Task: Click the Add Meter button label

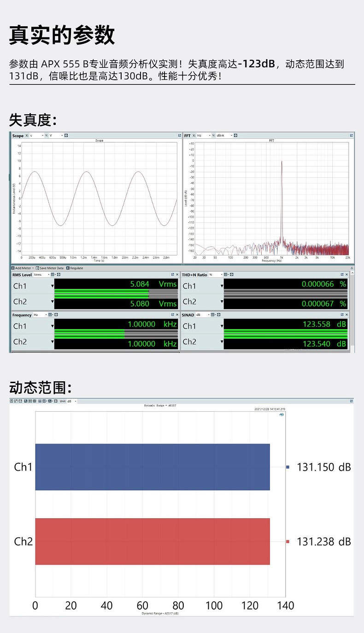Action: tap(23, 268)
